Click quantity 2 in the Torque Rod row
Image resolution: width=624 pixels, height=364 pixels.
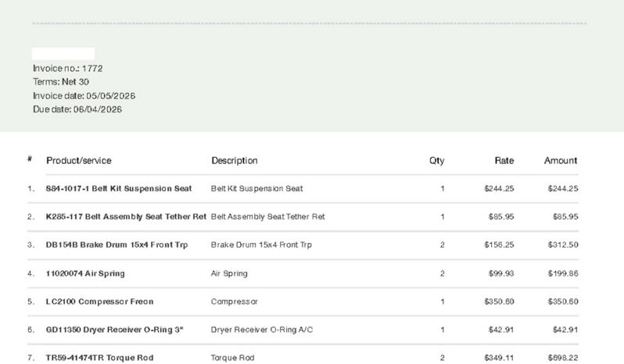[442, 358]
